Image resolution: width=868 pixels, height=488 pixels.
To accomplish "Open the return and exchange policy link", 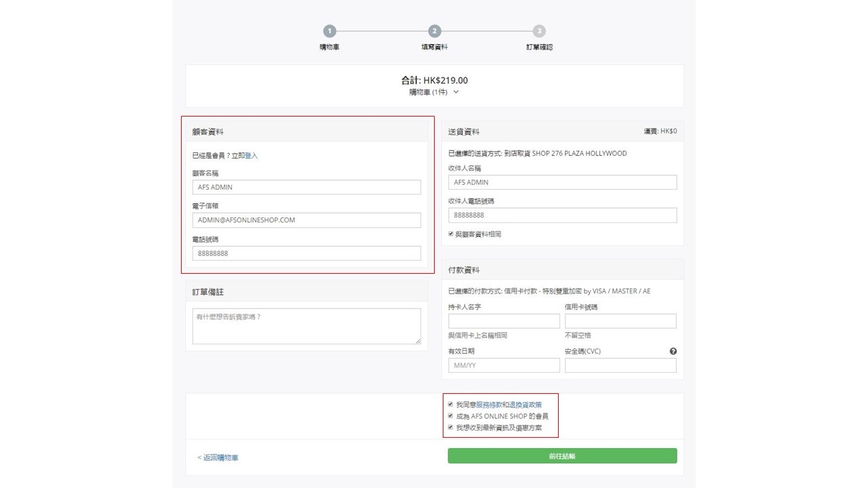I will (x=526, y=405).
